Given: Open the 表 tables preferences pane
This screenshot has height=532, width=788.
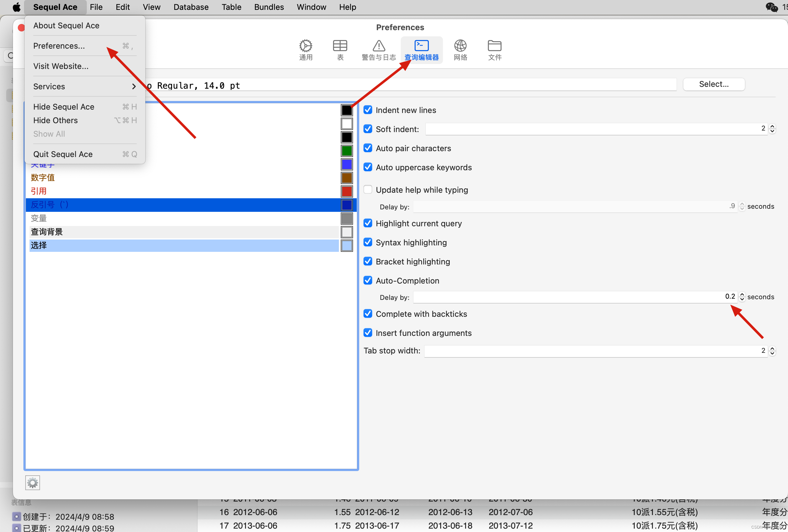Looking at the screenshot, I should tap(340, 50).
